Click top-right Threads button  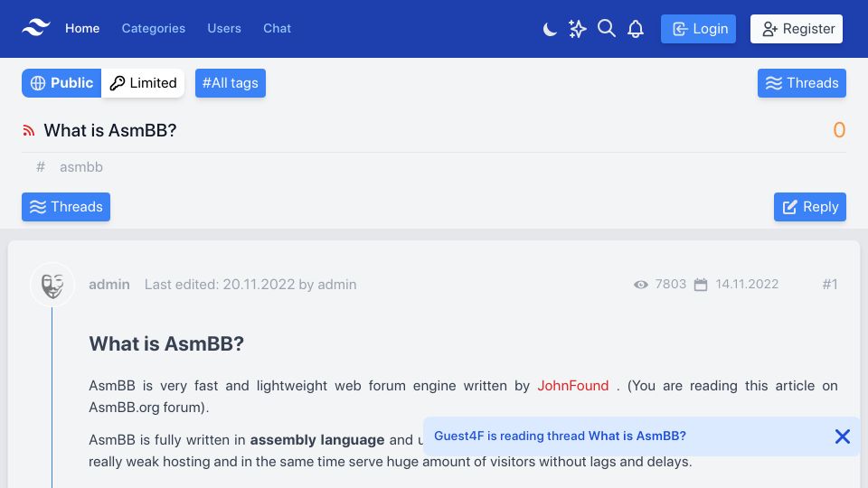tap(802, 83)
